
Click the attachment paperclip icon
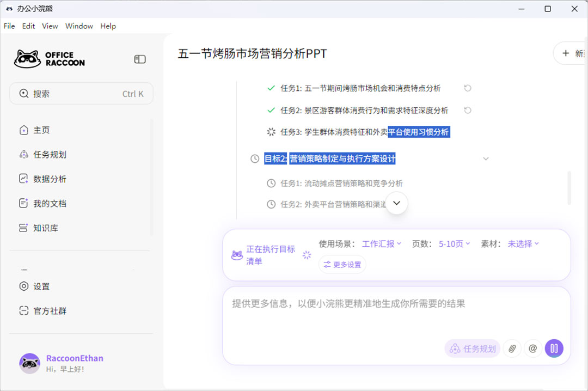(x=512, y=348)
